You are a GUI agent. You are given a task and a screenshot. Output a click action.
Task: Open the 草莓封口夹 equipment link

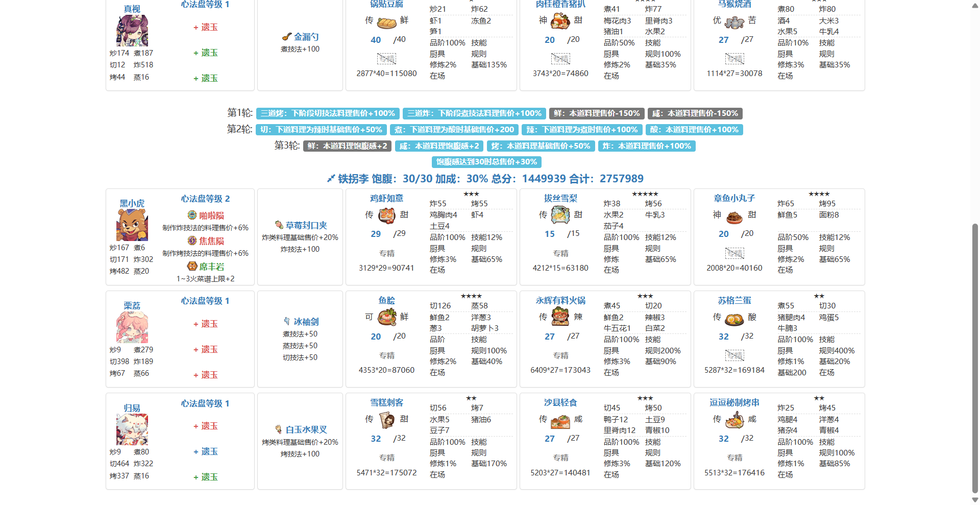(x=306, y=225)
